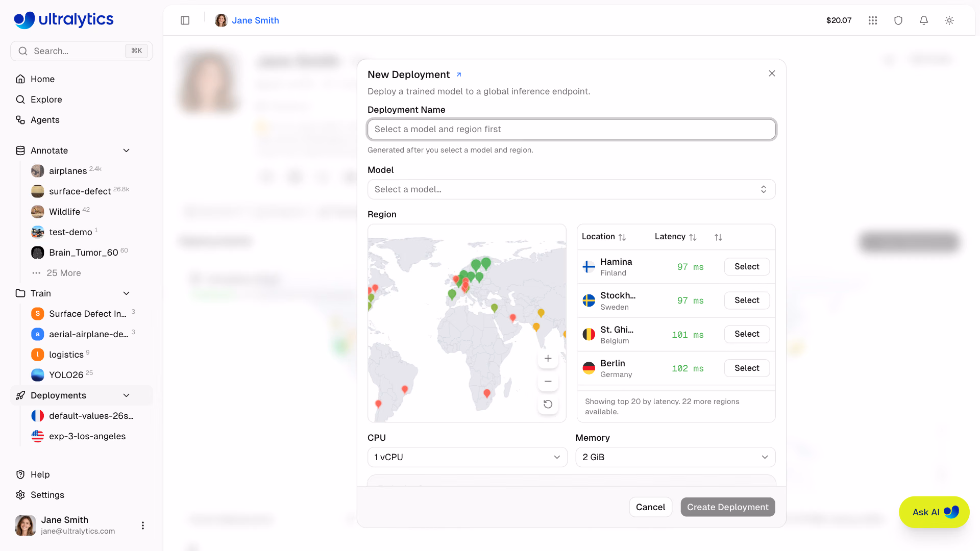This screenshot has width=980, height=551.
Task: Collapse the Annotate section
Action: pyautogui.click(x=127, y=151)
